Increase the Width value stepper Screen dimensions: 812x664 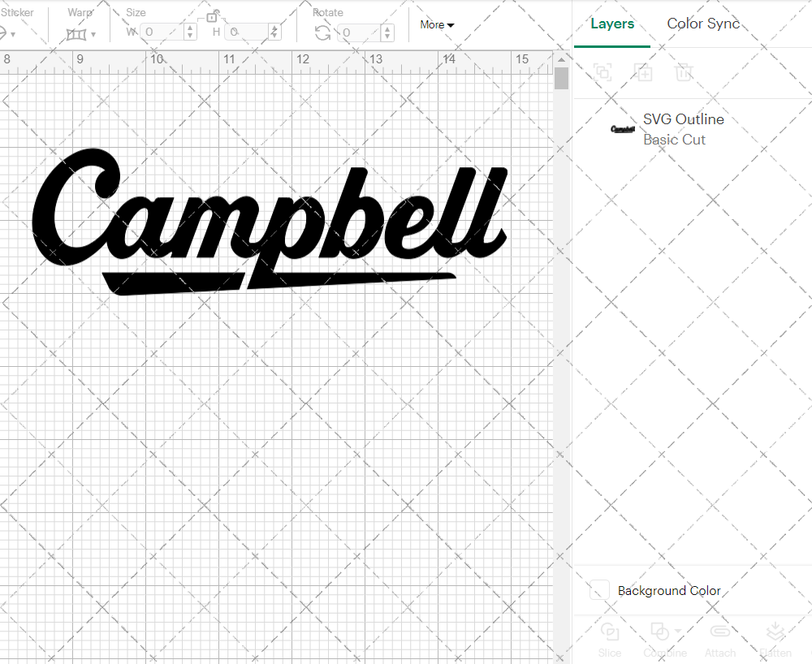(x=189, y=28)
